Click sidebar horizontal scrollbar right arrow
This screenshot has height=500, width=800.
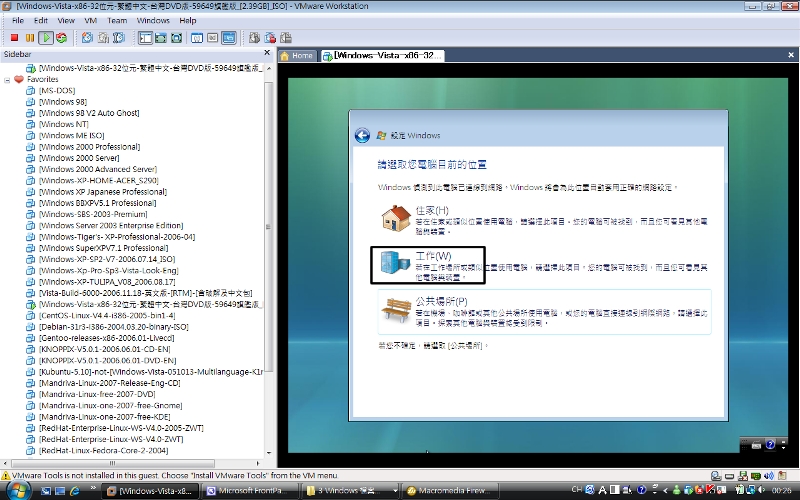click(258, 463)
